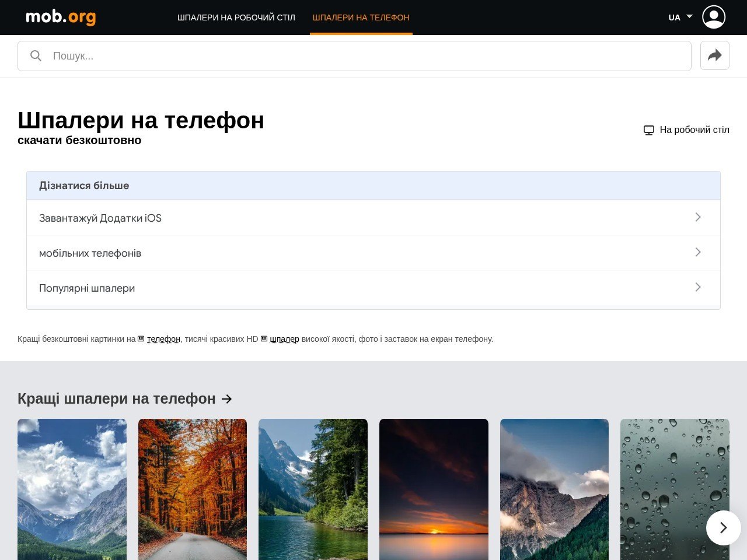The width and height of the screenshot is (747, 560).
Task: Click the search magnifier icon
Action: coord(36,55)
